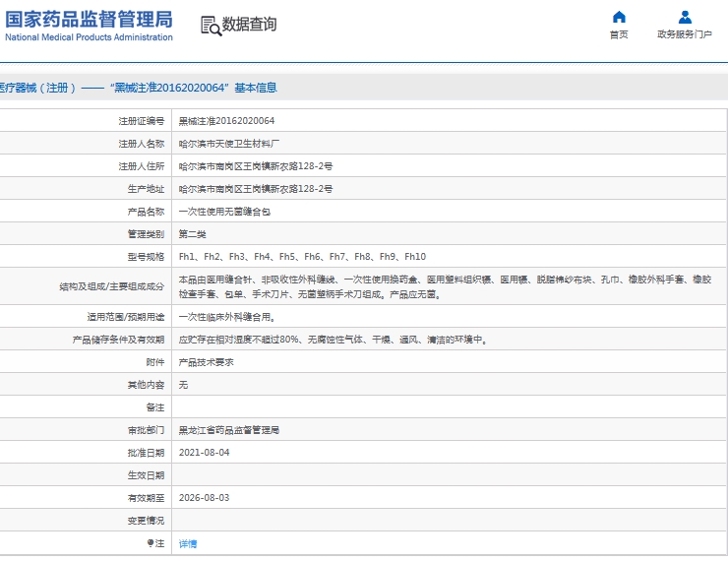Viewport: 728px width, 561px height.
Task: Click the 审批部门 row label
Action: 147,430
